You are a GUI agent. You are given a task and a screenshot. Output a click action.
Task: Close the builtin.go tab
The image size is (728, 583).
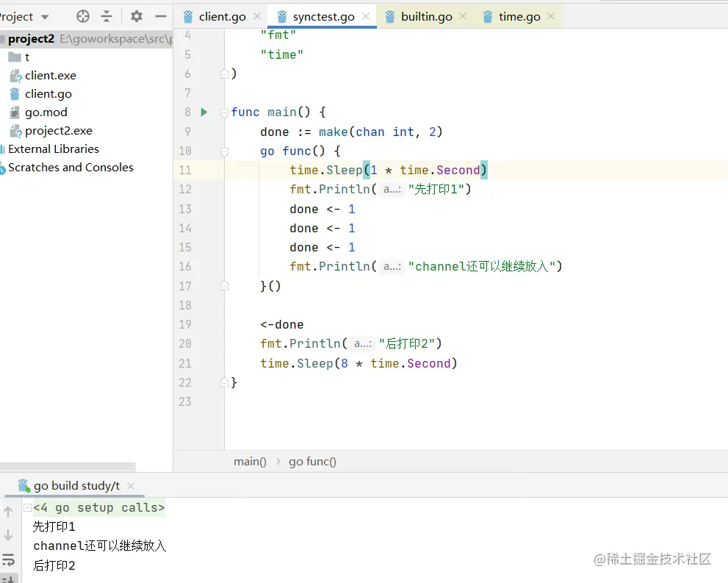(x=463, y=16)
